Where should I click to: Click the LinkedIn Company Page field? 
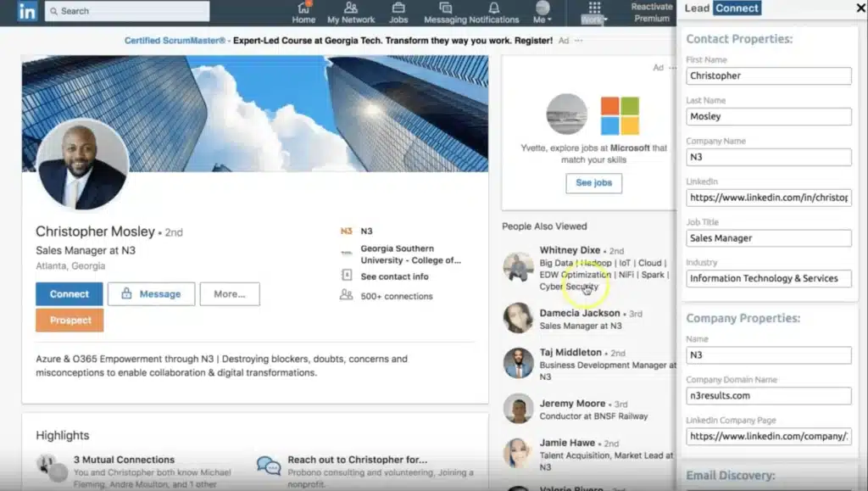pos(768,436)
